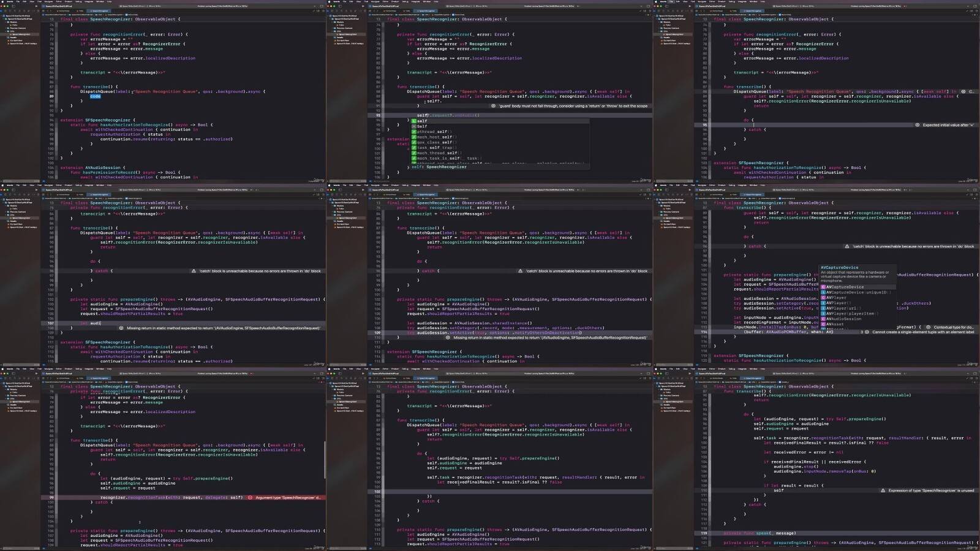Open "Expected initial value after '='" error message
Screen dimensions: 980x551
949,125
